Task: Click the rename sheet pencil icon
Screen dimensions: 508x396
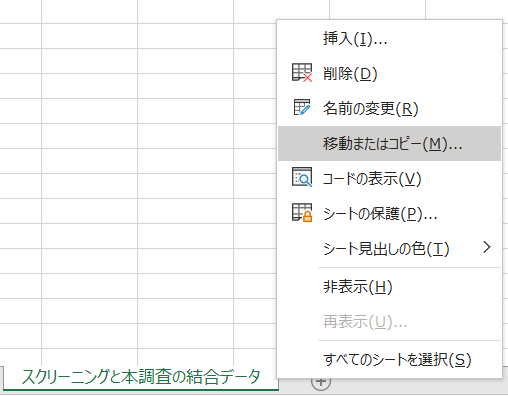Action: pyautogui.click(x=302, y=107)
